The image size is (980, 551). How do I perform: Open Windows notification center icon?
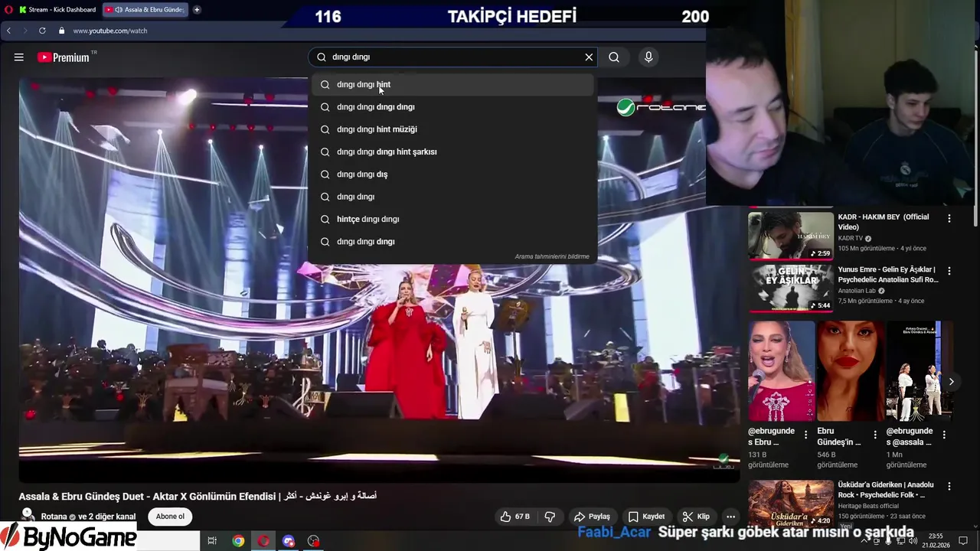click(x=963, y=541)
